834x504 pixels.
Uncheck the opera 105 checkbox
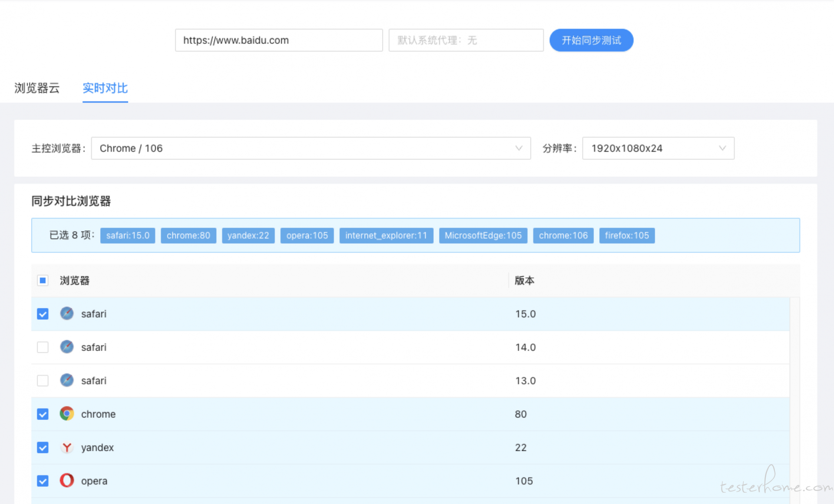(x=43, y=481)
